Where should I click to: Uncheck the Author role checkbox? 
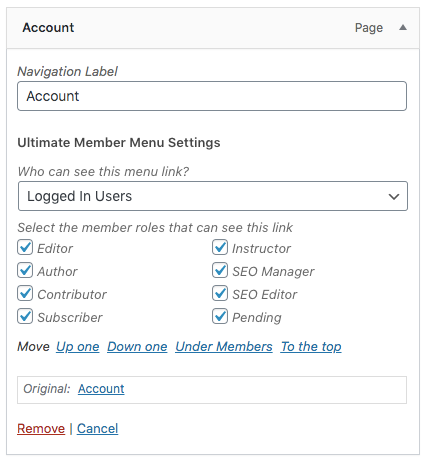pyautogui.click(x=25, y=270)
